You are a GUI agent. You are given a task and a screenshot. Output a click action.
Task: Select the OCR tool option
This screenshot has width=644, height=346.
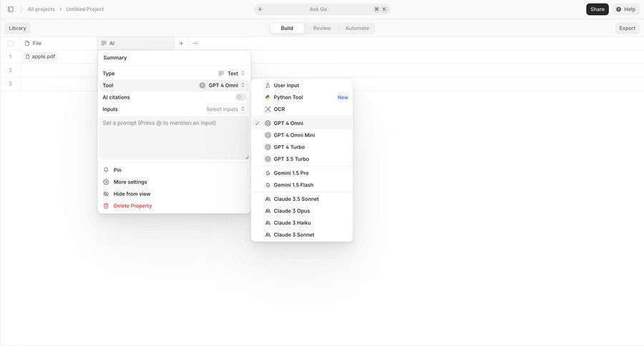[302, 109]
